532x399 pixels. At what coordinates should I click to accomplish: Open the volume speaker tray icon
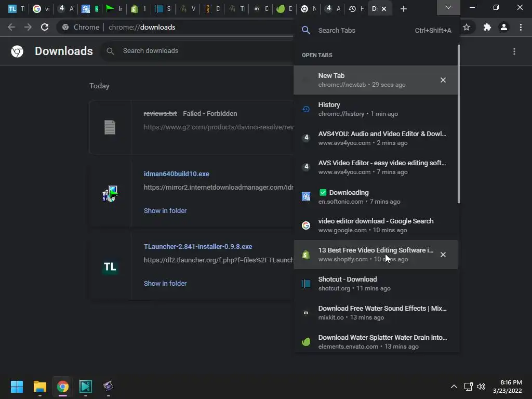481,387
